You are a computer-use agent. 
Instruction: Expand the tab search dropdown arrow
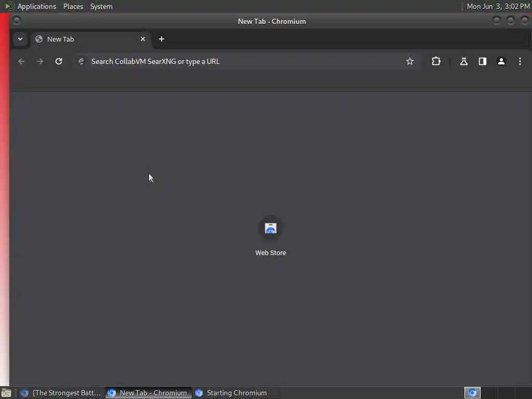click(x=20, y=39)
